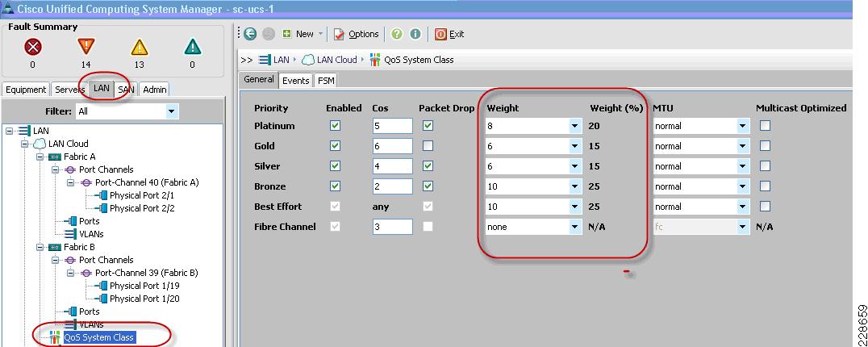Open the Silver Weight dropdown
Image resolution: width=868 pixels, height=347 pixels.
pyautogui.click(x=534, y=166)
